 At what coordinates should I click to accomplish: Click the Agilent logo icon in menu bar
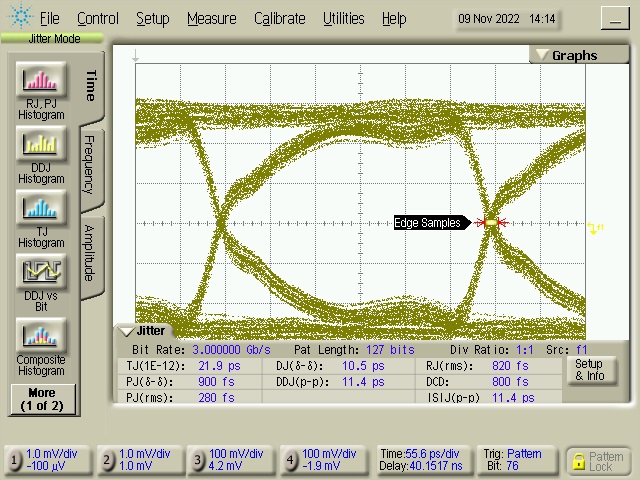pyautogui.click(x=19, y=18)
